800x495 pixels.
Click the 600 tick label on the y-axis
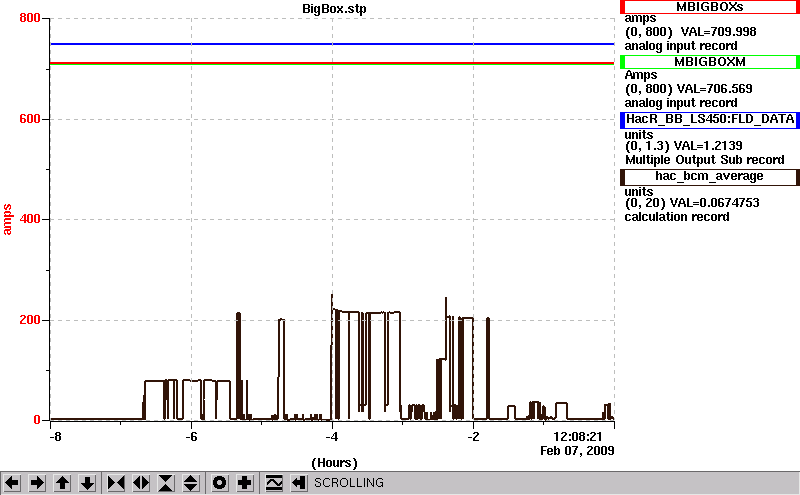(x=30, y=119)
